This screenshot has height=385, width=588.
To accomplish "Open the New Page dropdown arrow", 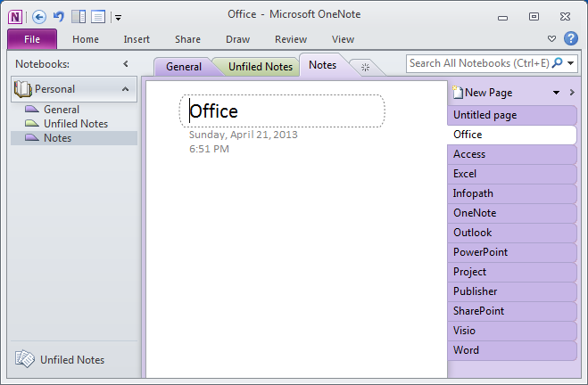I will click(556, 93).
